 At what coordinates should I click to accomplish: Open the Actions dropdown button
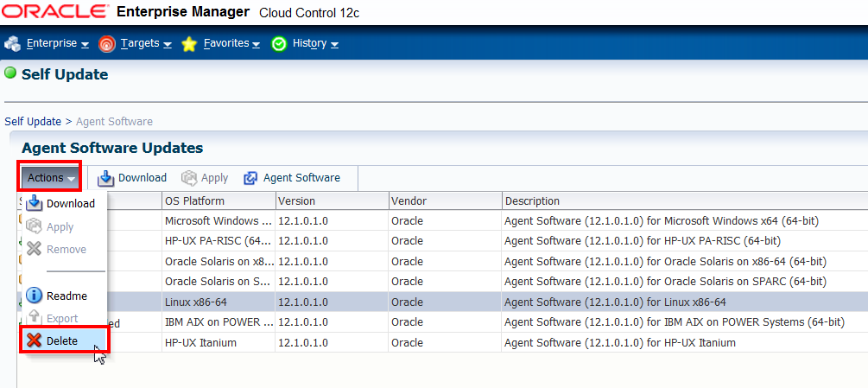[x=50, y=178]
